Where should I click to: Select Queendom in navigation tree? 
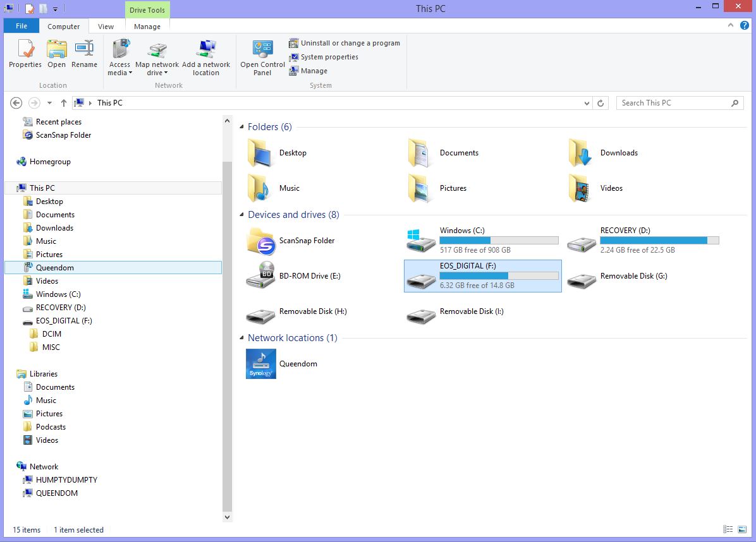coord(113,267)
